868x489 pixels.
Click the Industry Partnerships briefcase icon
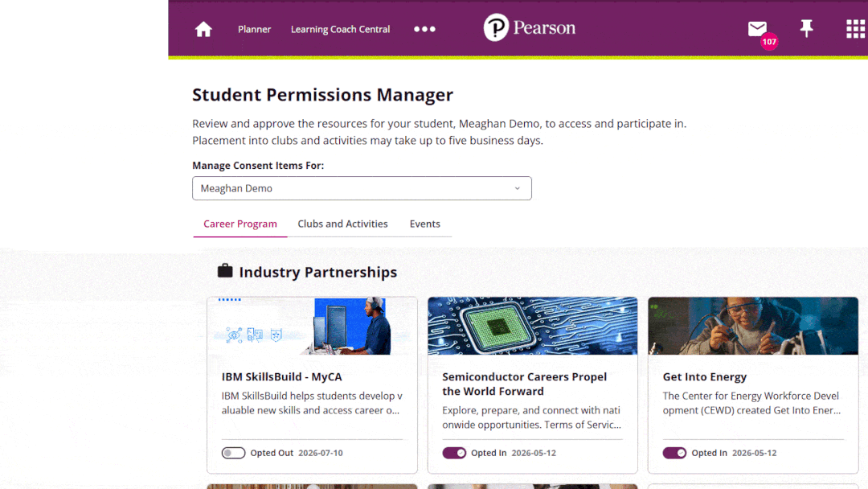(225, 271)
